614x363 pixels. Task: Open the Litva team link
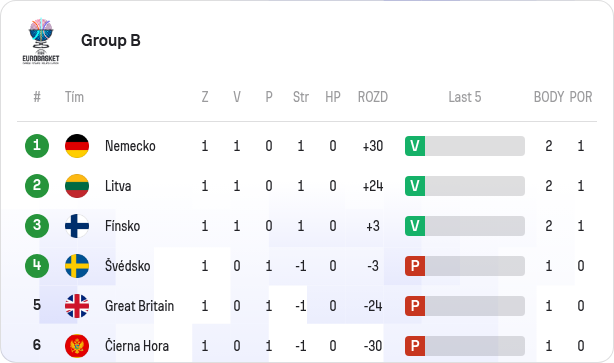118,186
